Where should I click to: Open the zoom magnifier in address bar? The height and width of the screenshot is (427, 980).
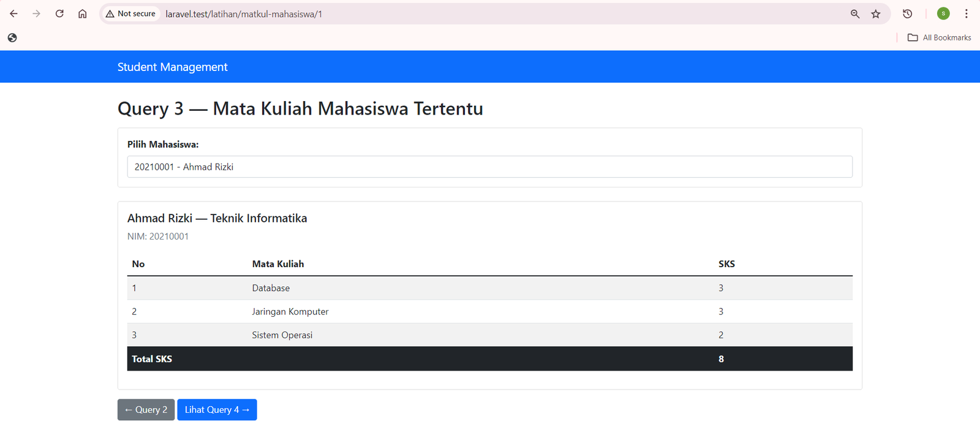coord(855,13)
